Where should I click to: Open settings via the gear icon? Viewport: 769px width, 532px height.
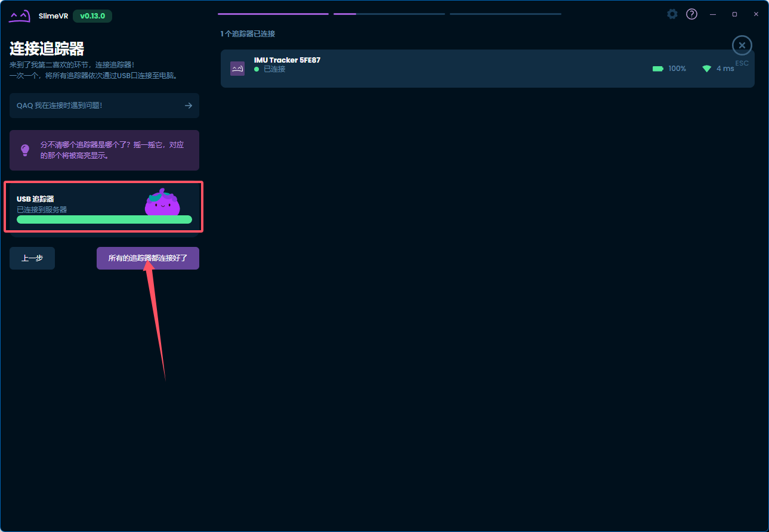point(672,14)
